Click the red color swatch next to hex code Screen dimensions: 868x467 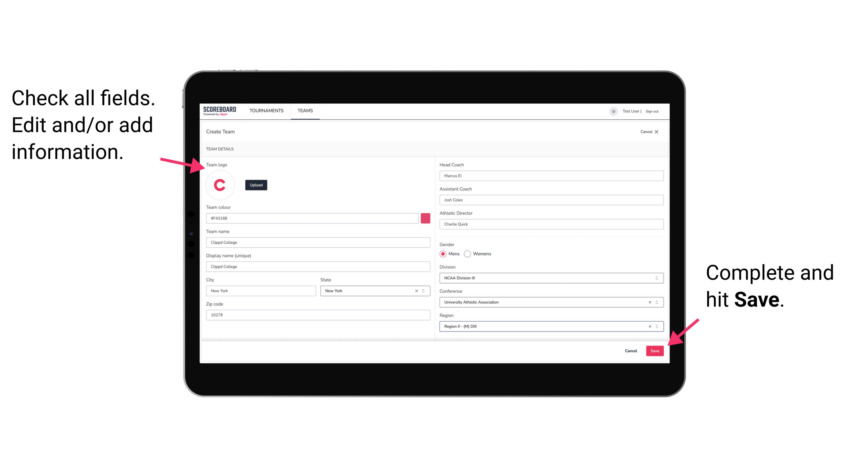click(426, 218)
